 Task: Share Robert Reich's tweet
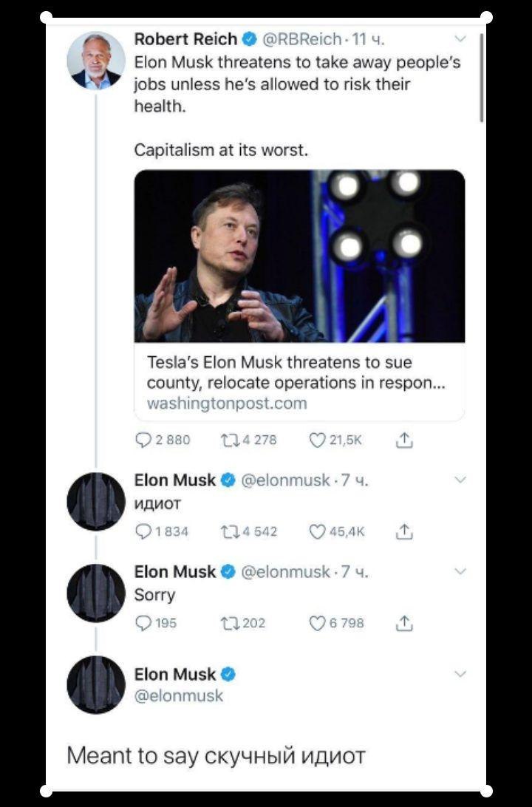click(x=403, y=440)
